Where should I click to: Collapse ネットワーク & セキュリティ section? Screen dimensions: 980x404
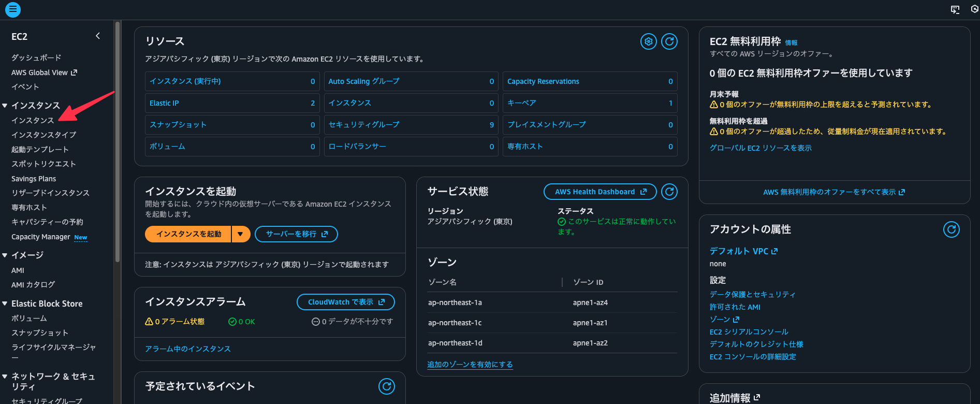5,377
